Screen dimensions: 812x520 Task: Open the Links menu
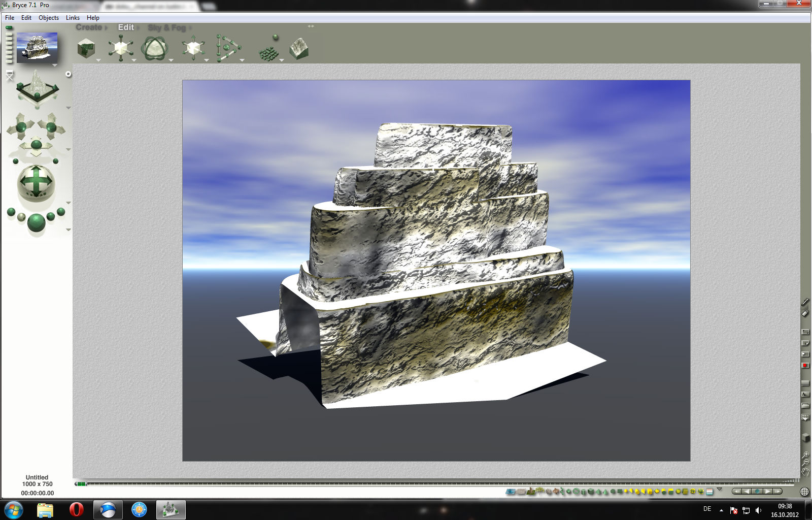click(x=73, y=18)
